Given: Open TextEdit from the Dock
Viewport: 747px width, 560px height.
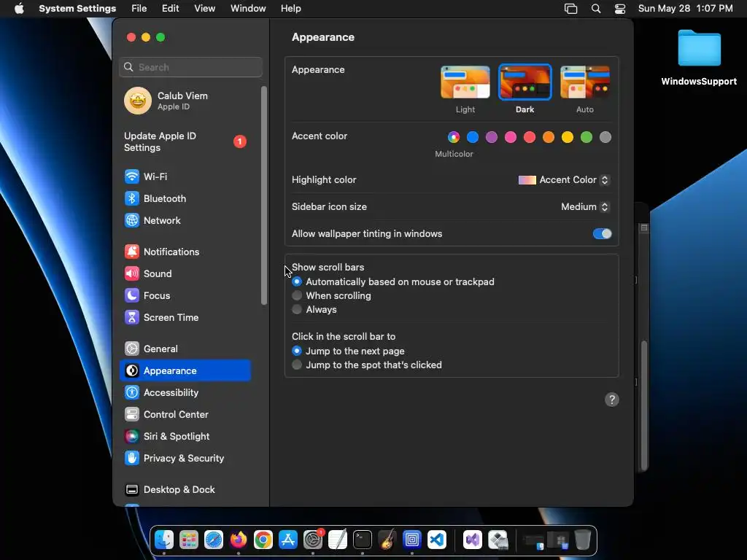Looking at the screenshot, I should (337, 540).
